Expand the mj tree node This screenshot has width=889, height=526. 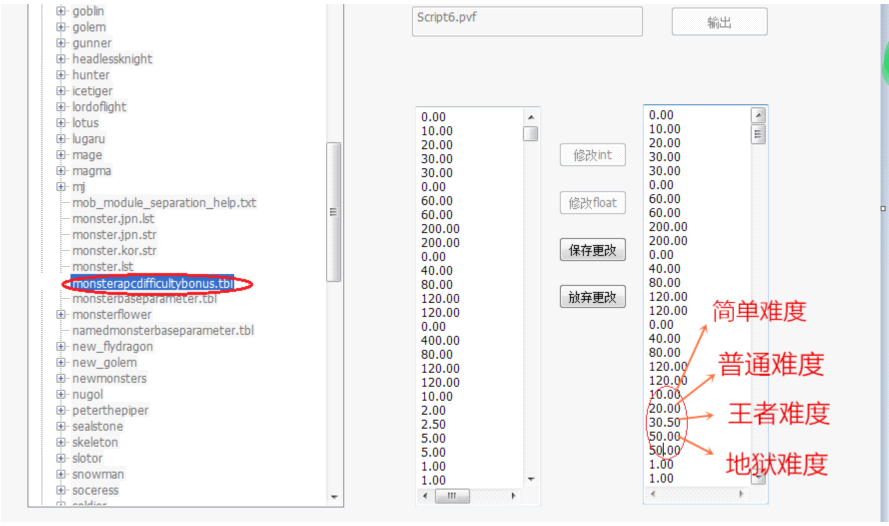[x=61, y=187]
